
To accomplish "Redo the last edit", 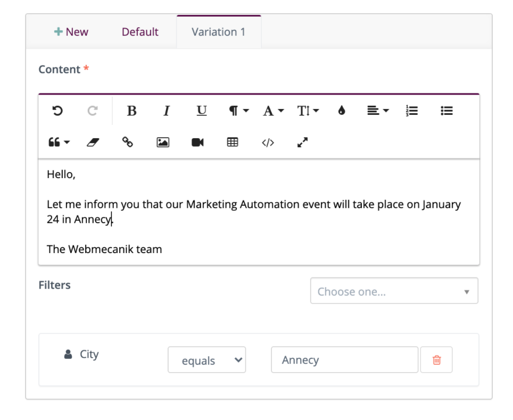I will click(x=92, y=111).
